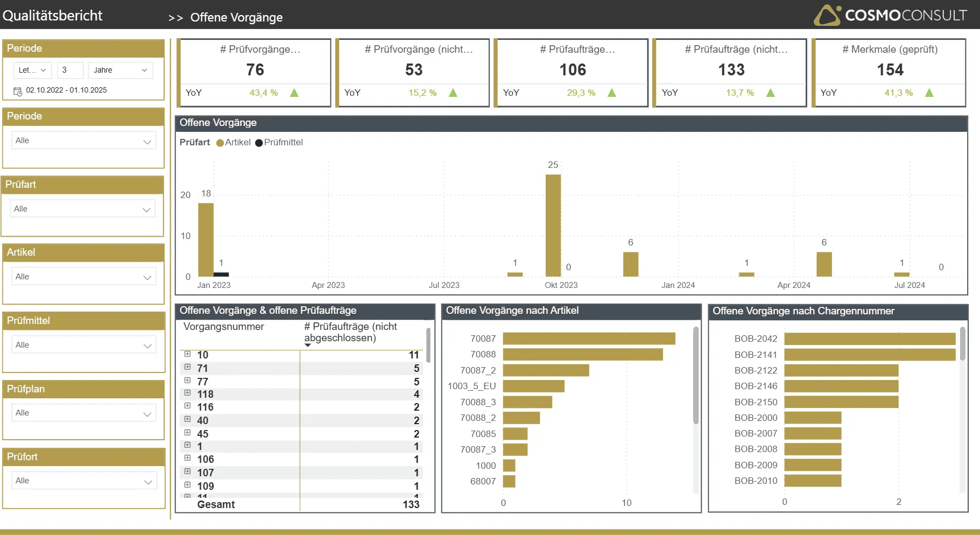Click the Gesamt total value 133
980x535 pixels.
(x=411, y=504)
